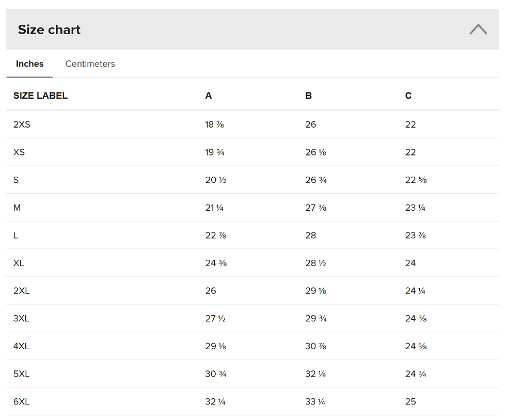Click the L size label

pos(15,236)
